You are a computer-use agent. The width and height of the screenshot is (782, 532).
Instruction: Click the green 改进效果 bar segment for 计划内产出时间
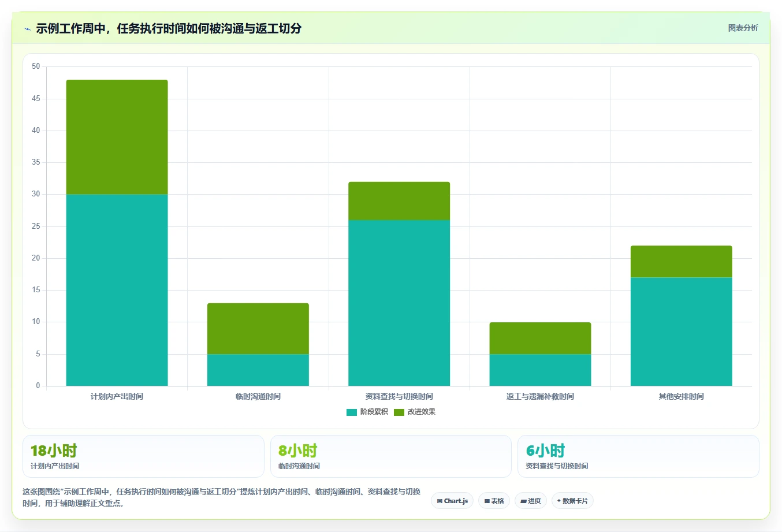click(117, 137)
